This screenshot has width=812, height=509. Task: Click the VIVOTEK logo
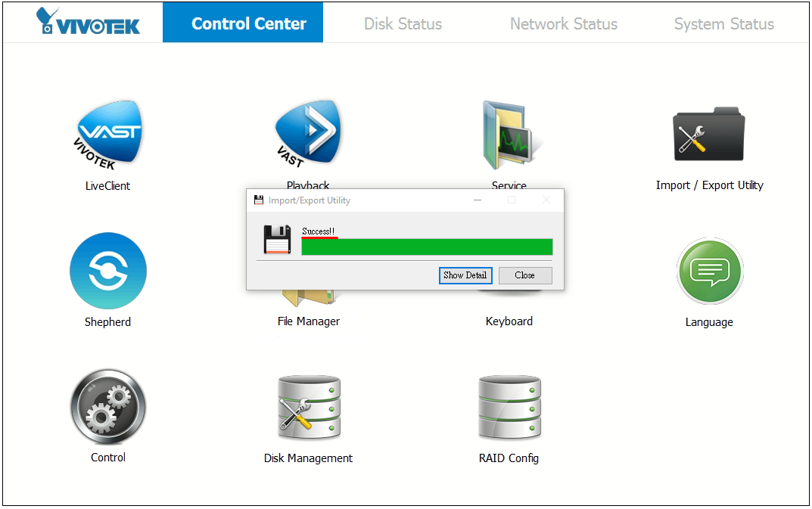tap(88, 22)
